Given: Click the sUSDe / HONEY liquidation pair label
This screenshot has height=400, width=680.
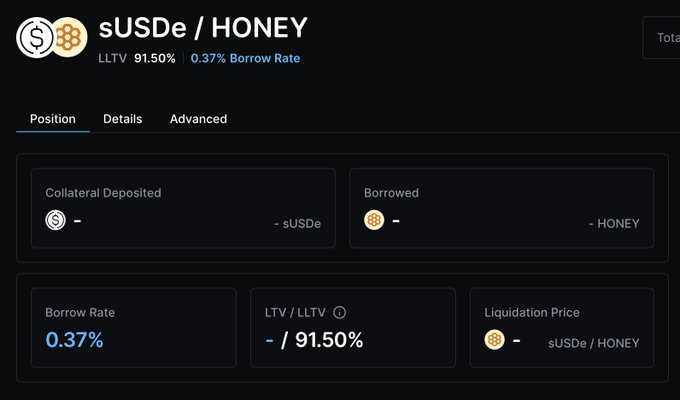Looking at the screenshot, I should coord(593,343).
